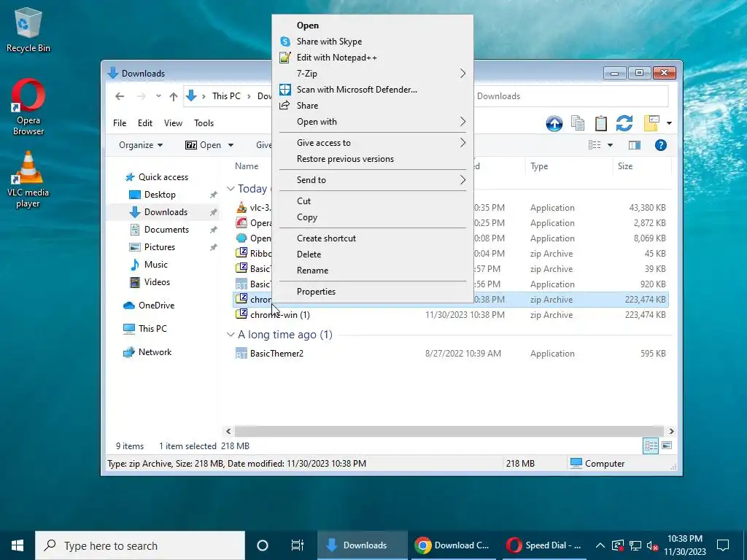Switch to large icons view in status bar
The width and height of the screenshot is (747, 560).
click(x=667, y=446)
